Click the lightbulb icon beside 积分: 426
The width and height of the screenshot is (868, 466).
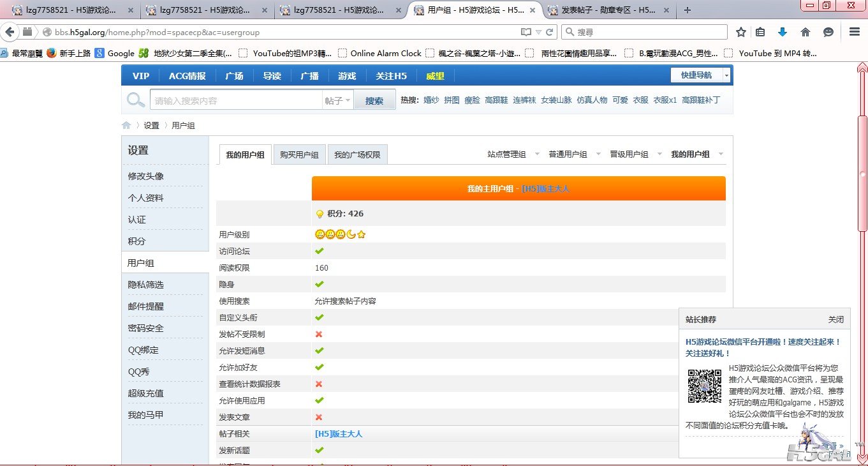[x=320, y=214]
